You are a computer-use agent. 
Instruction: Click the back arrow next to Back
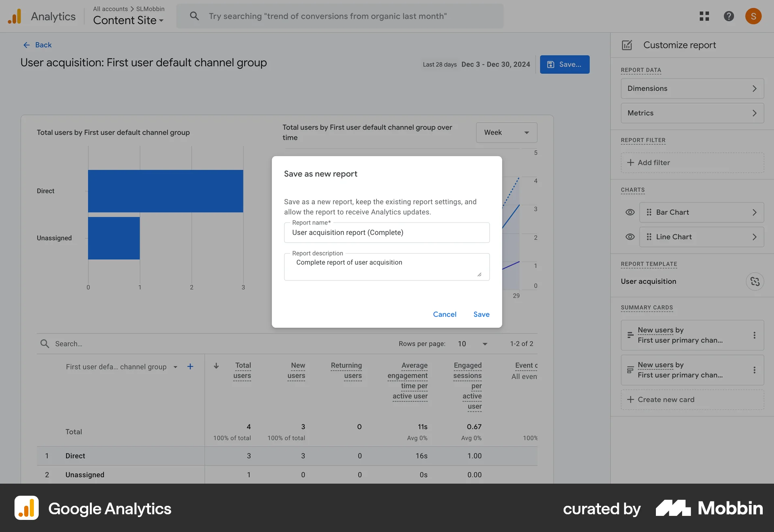pyautogui.click(x=27, y=45)
